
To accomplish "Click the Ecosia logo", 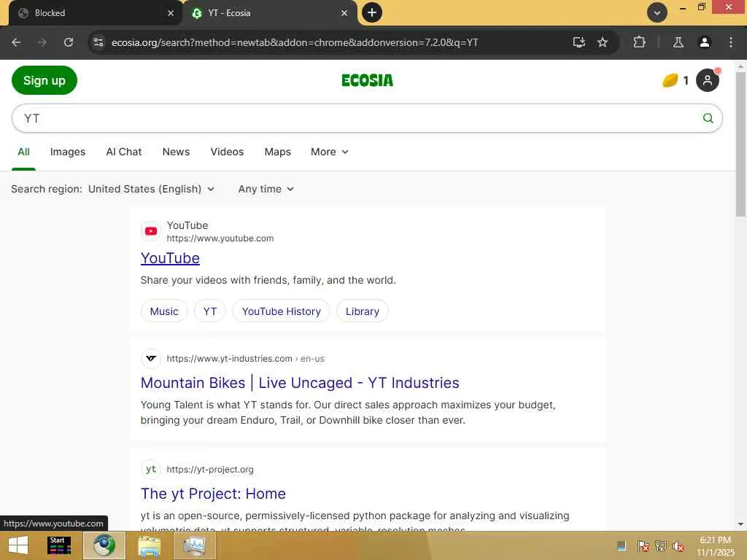I will 368,80.
